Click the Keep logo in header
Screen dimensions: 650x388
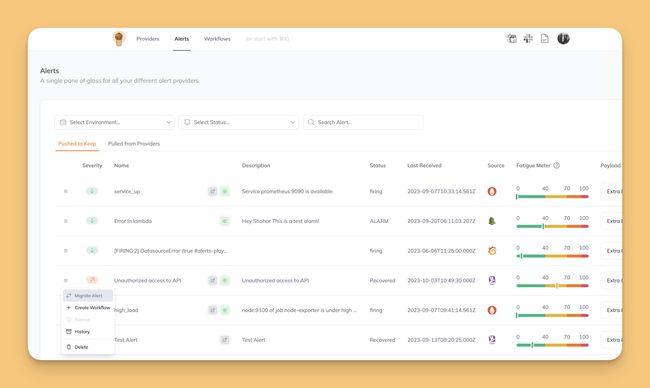119,39
